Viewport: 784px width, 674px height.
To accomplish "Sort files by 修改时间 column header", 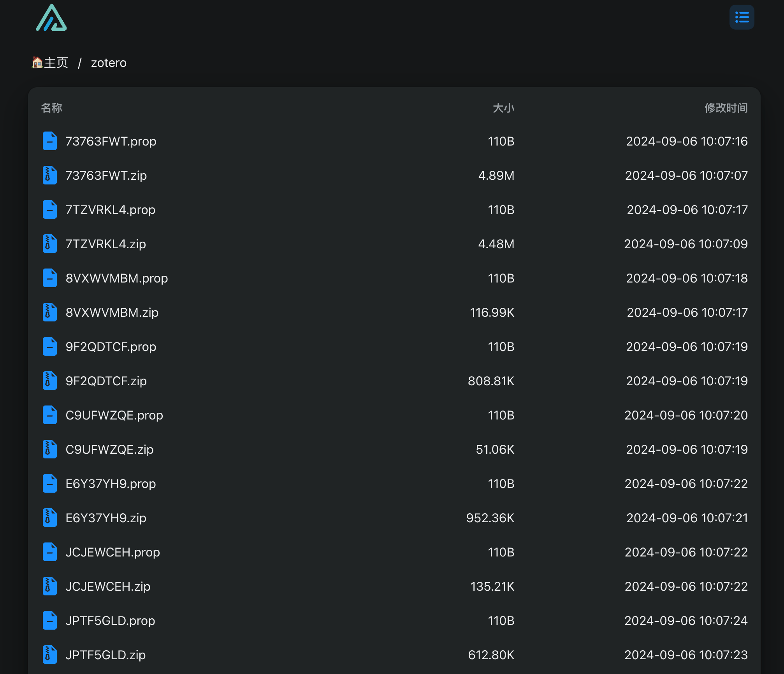I will click(726, 108).
